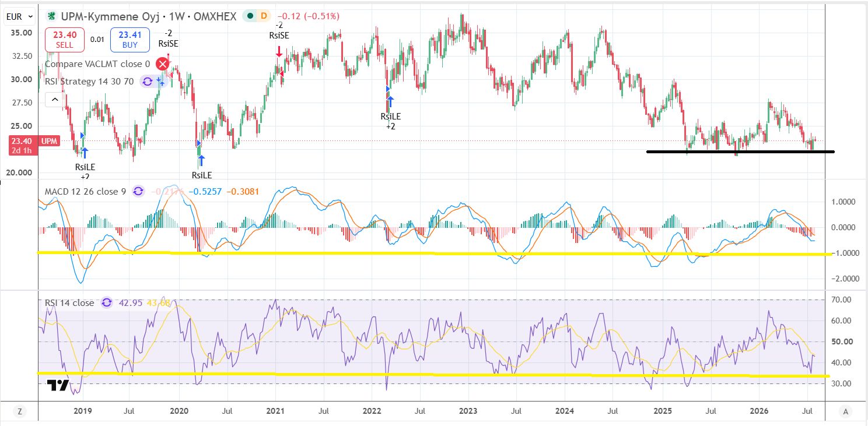Click the 2020 label on time axis
868x426 pixels.
[x=178, y=411]
